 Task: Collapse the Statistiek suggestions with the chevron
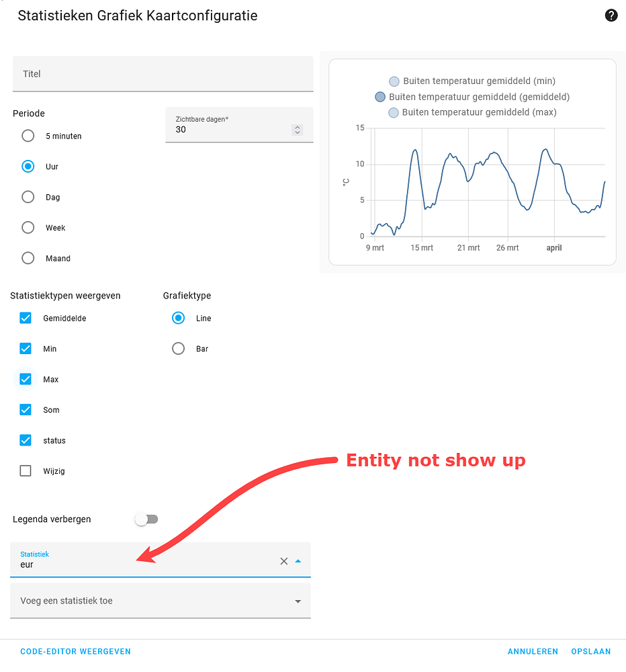[x=298, y=561]
